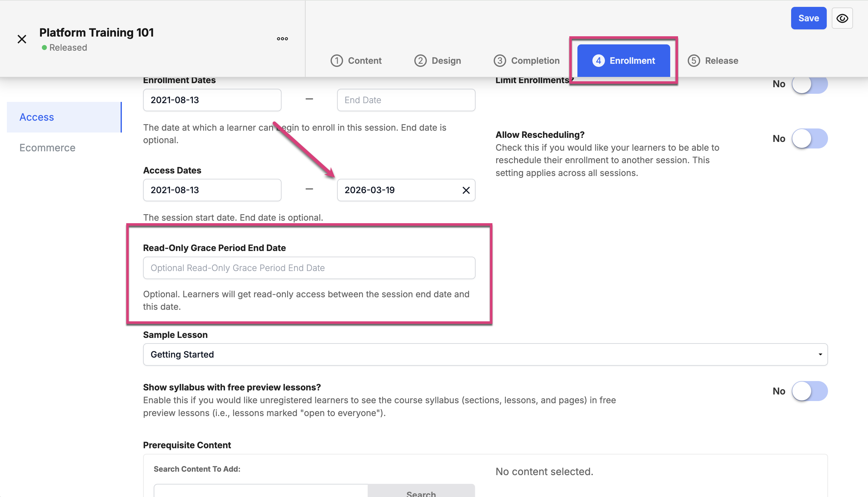This screenshot has width=868, height=497.
Task: Click the Read-Only Grace Period End Date label
Action: click(x=214, y=248)
